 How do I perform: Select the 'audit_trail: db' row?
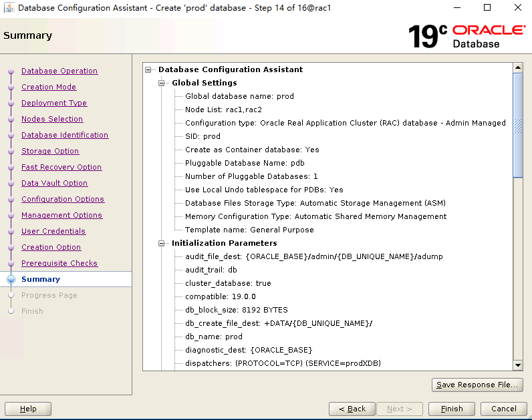(x=211, y=270)
